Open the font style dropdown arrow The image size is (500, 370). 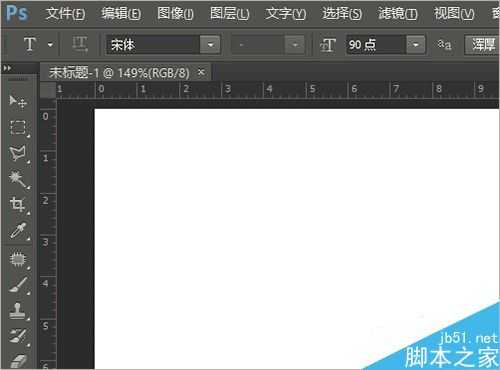(295, 45)
